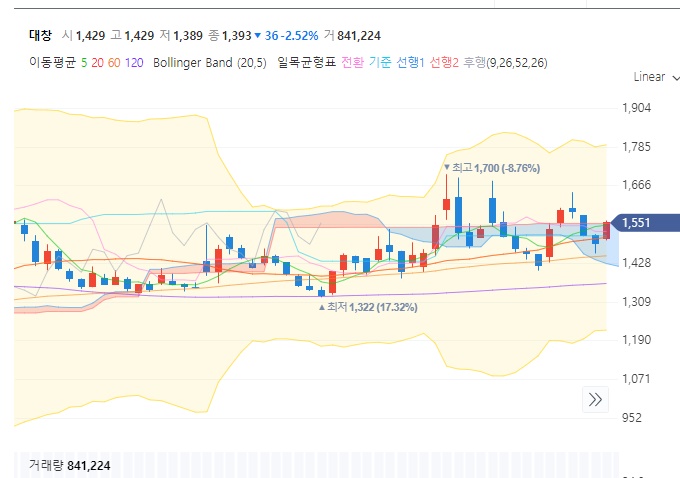This screenshot has width=680, height=478.
Task: Click the 대창 stock name
Action: [40, 35]
